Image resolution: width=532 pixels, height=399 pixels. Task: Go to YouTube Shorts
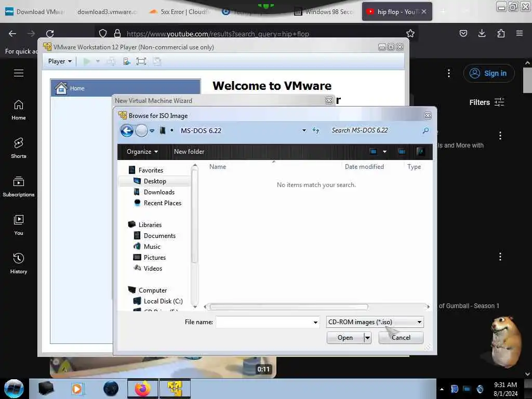click(19, 148)
